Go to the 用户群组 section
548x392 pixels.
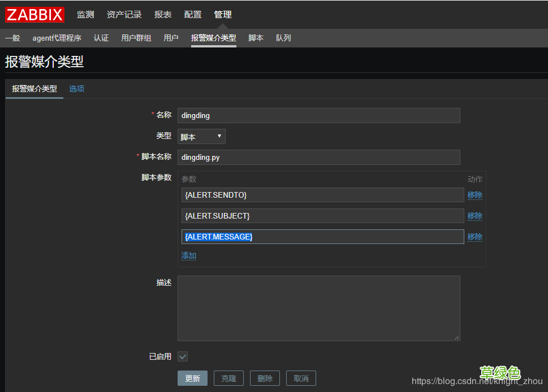(136, 38)
